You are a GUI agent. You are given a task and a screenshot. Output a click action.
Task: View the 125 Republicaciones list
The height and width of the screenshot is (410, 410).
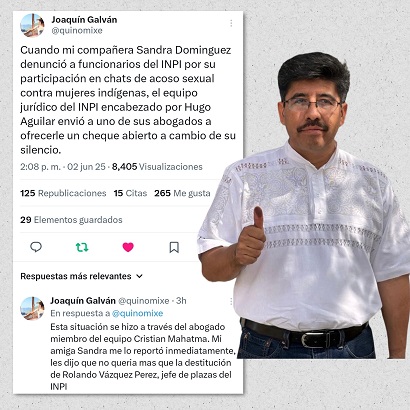(x=63, y=193)
